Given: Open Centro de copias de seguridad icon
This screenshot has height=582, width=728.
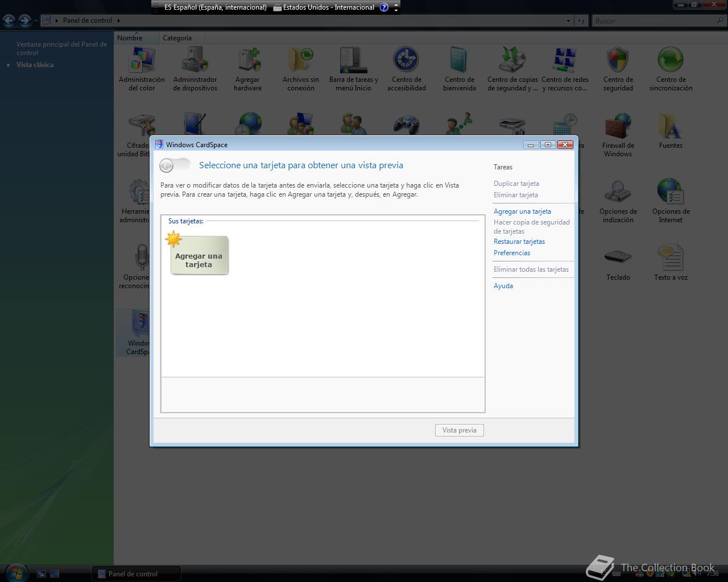Looking at the screenshot, I should (512, 69).
